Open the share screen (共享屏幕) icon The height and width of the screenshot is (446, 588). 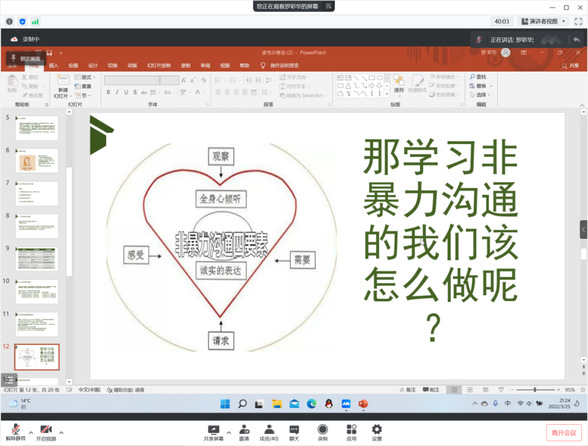tap(213, 432)
